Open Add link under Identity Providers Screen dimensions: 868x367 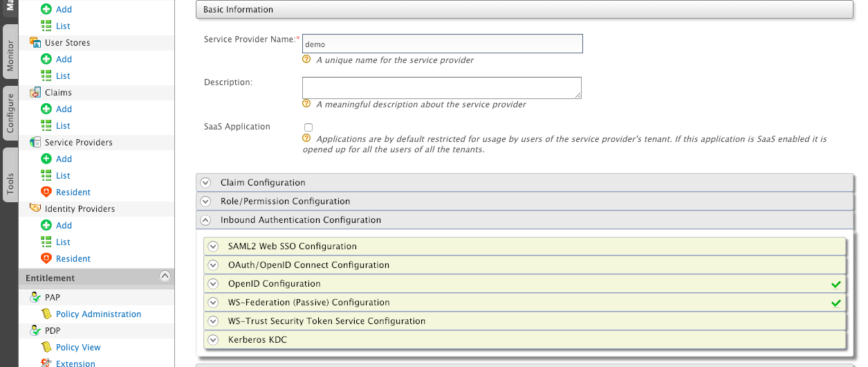click(64, 226)
